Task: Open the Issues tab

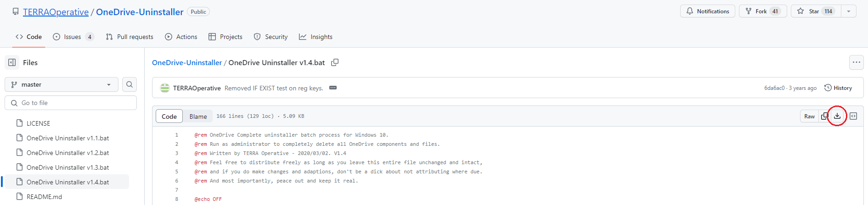Action: [x=73, y=37]
